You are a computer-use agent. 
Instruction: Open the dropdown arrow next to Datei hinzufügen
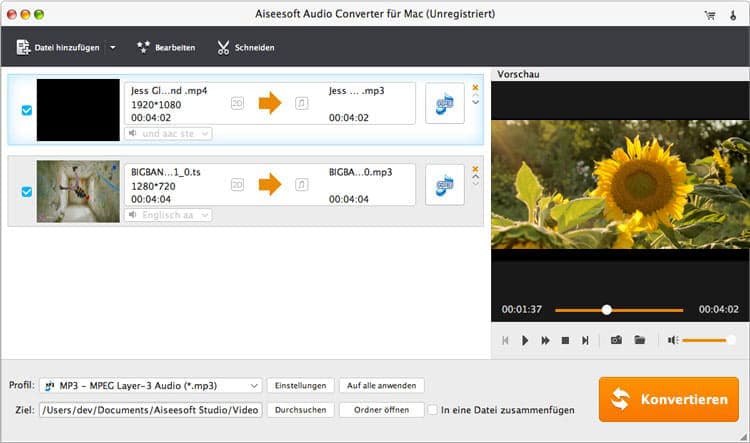(112, 47)
